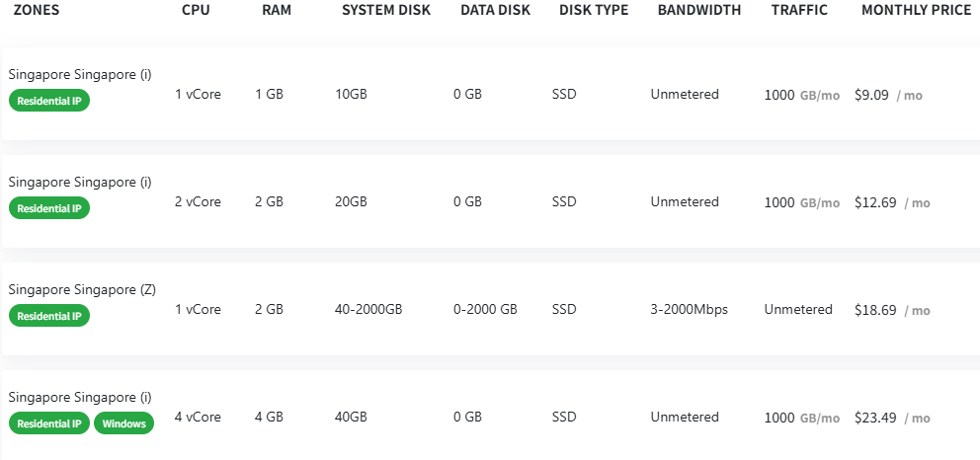
Task: Click the BANDWIDTH column header
Action: [699, 10]
